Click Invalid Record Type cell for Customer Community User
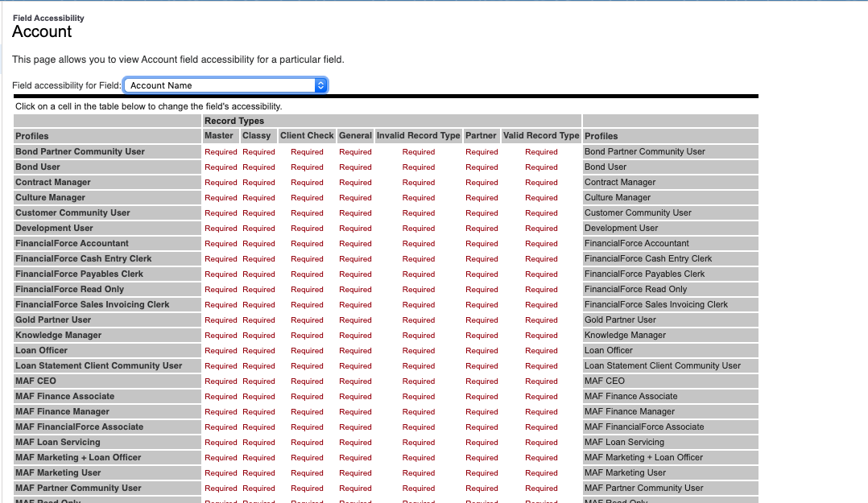This screenshot has height=503, width=868. (x=419, y=213)
